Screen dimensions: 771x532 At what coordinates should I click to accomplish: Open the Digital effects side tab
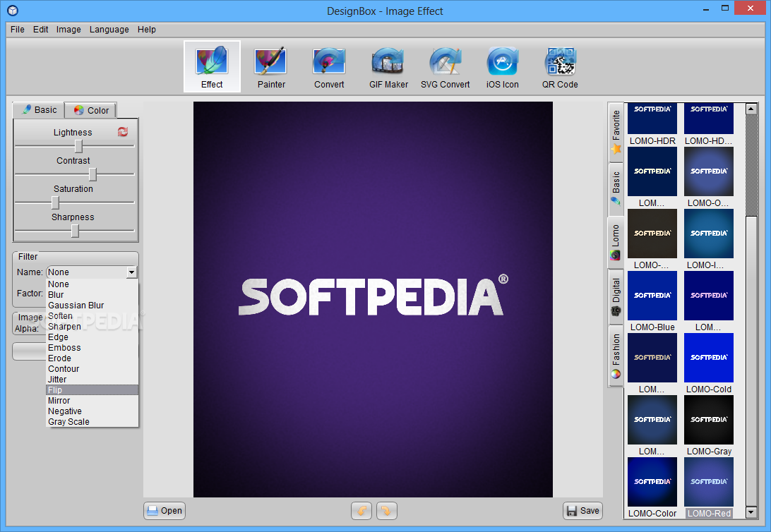click(616, 297)
